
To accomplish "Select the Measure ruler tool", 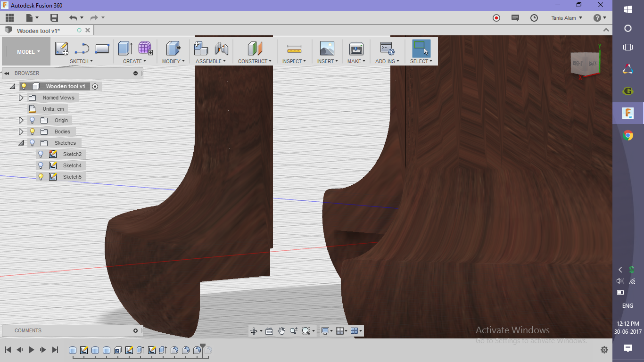I will [294, 49].
